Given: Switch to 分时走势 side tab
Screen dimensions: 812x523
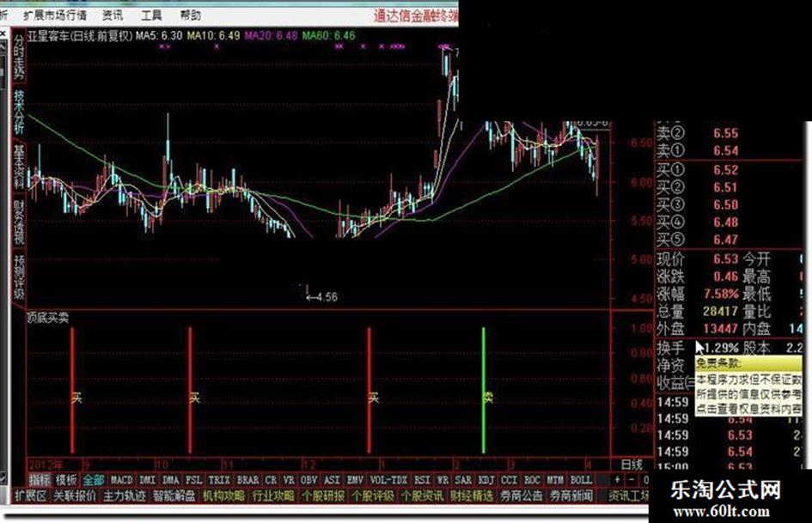Looking at the screenshot, I should tap(19, 57).
